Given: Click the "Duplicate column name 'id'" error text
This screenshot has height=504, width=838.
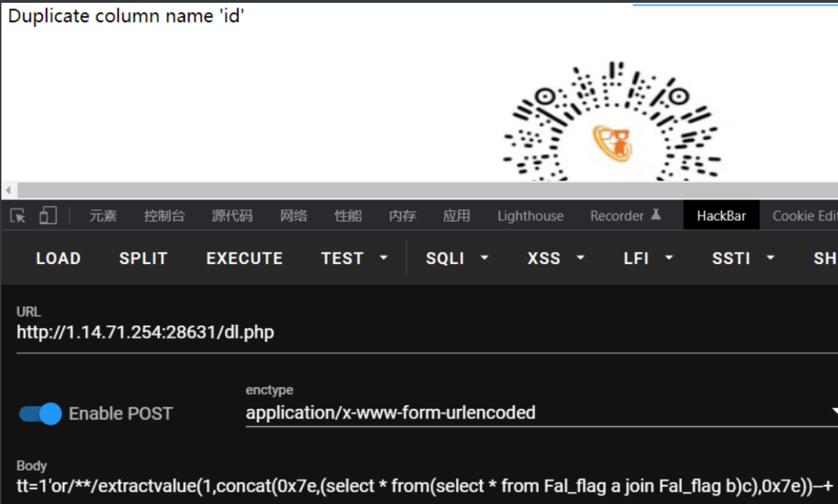Looking at the screenshot, I should click(126, 16).
